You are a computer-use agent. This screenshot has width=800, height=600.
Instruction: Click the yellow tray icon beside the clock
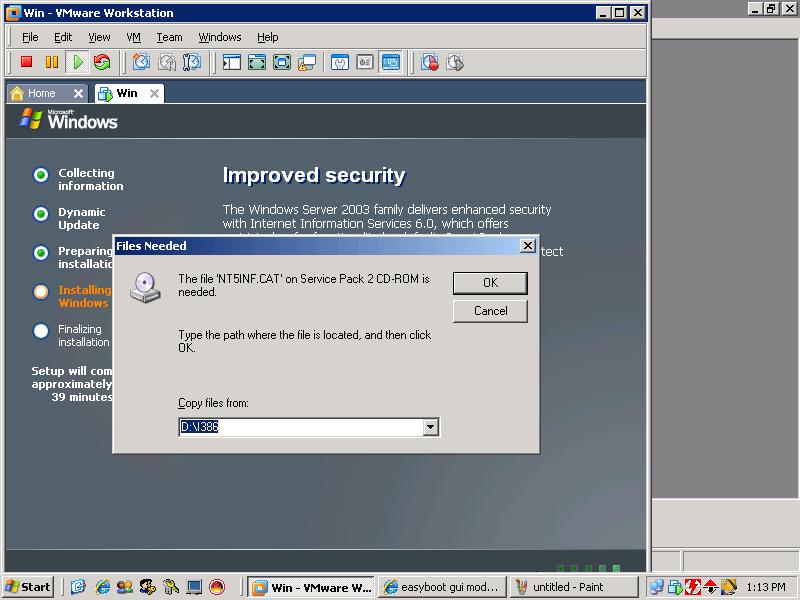(x=729, y=587)
